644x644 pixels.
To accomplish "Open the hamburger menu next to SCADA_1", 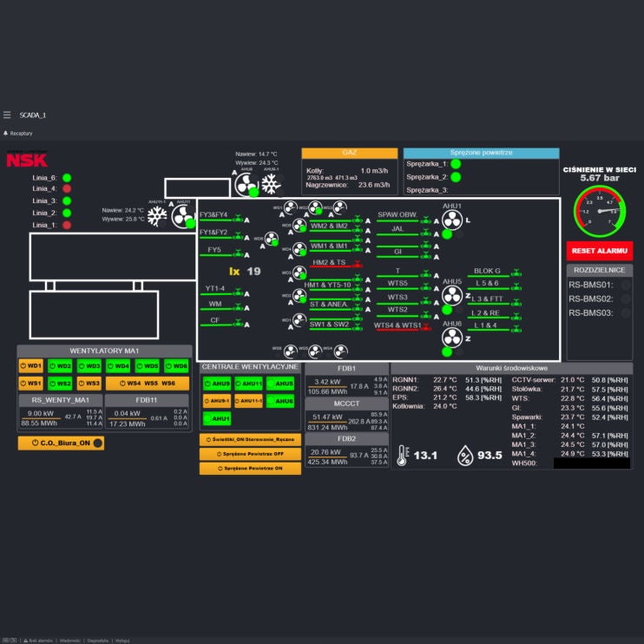I will 7,115.
